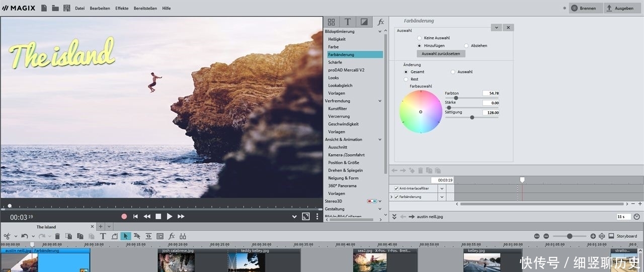644x272 pixels.
Task: Click the trash delete icon in timeline toolbar
Action: [57, 236]
